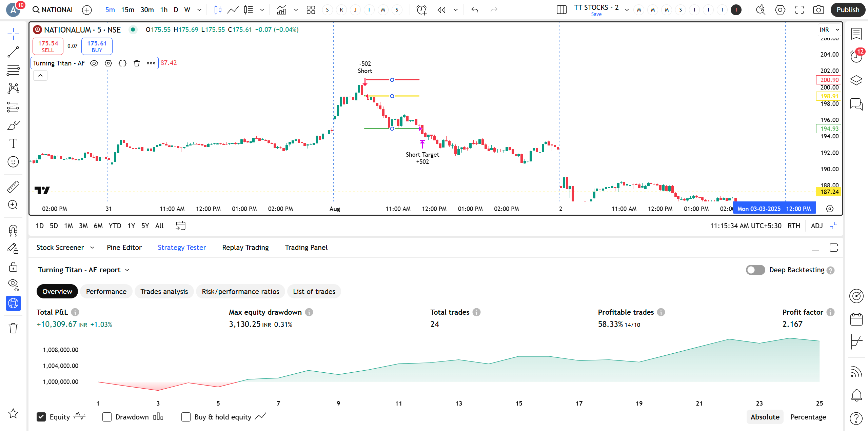Open the economic calendar panel
This screenshot has width=868, height=431.
coord(856,319)
